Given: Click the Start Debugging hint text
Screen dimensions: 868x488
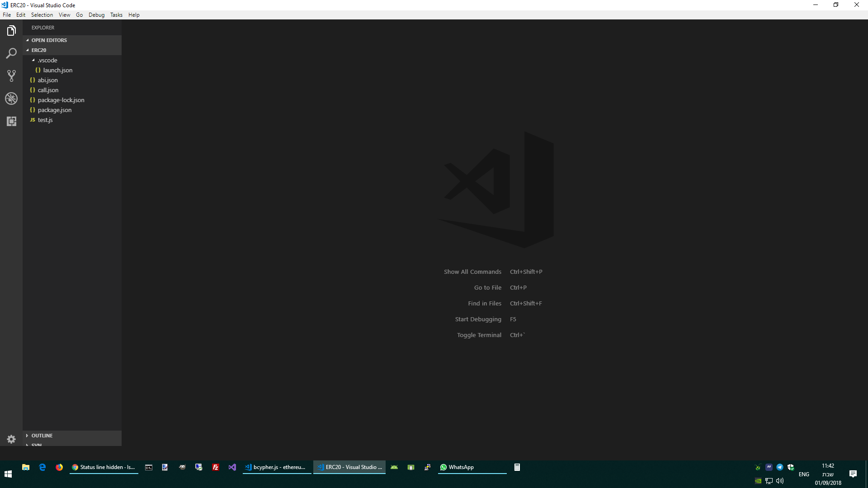Looking at the screenshot, I should [x=478, y=319].
